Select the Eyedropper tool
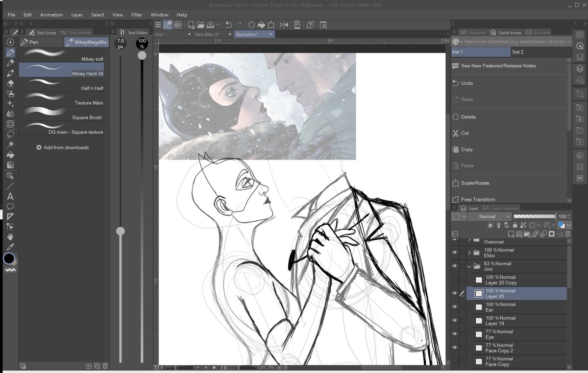 (10, 247)
